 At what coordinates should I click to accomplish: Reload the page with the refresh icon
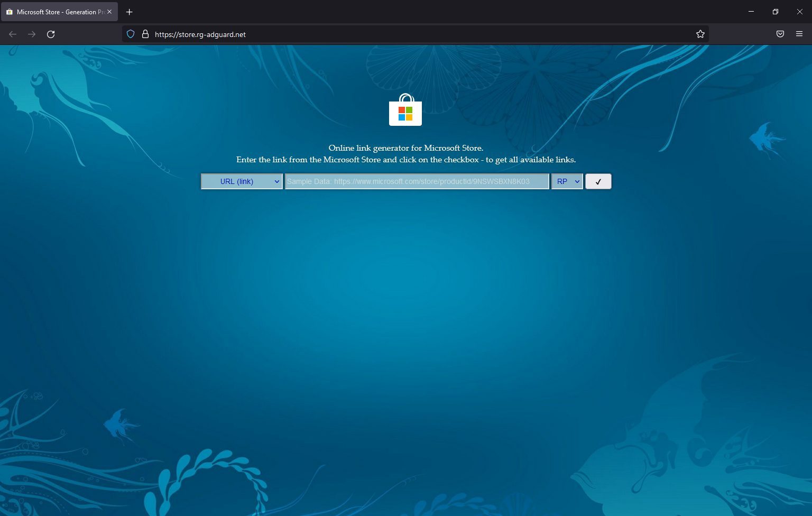(x=51, y=34)
